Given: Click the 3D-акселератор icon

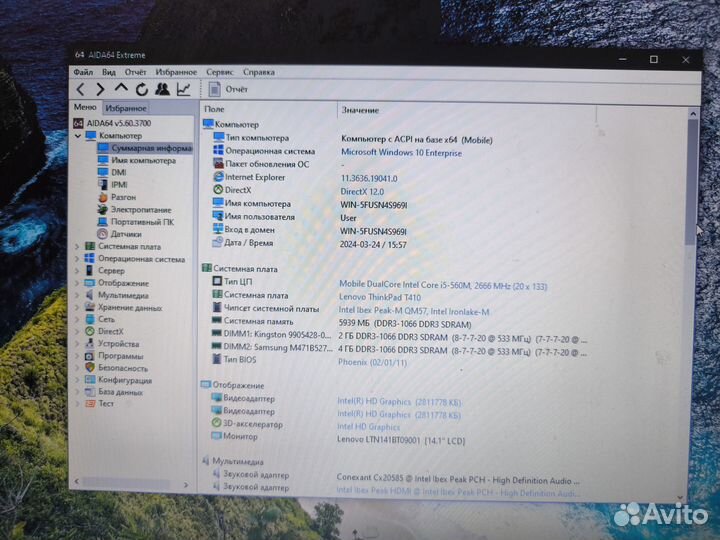Looking at the screenshot, I should 216,423.
